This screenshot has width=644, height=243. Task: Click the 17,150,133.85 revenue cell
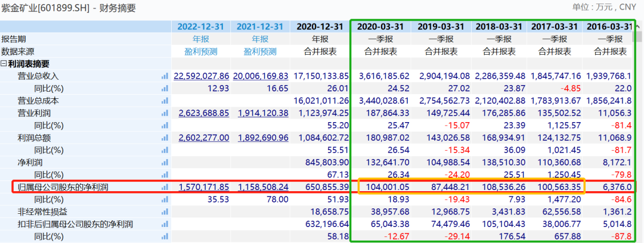point(321,76)
